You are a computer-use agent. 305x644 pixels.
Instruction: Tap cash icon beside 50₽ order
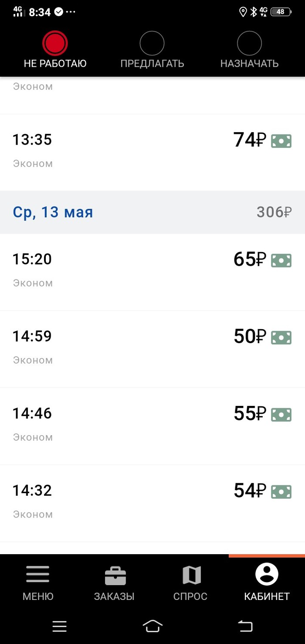tap(281, 337)
